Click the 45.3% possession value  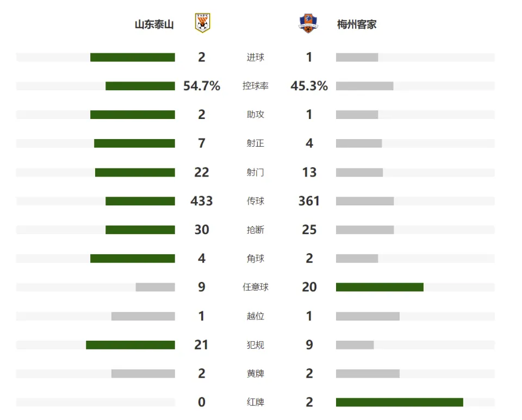[309, 86]
